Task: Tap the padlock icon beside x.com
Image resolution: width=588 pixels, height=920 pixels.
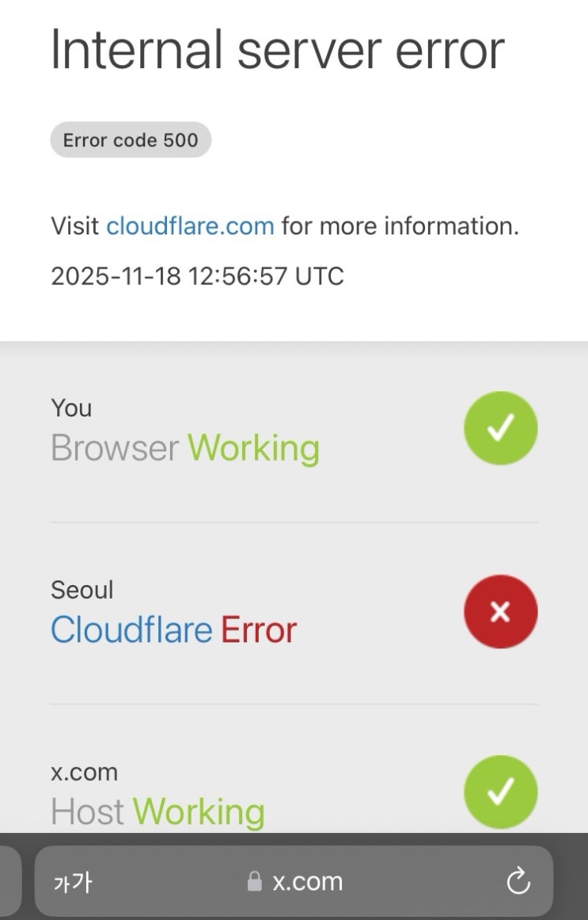Action: pos(254,881)
